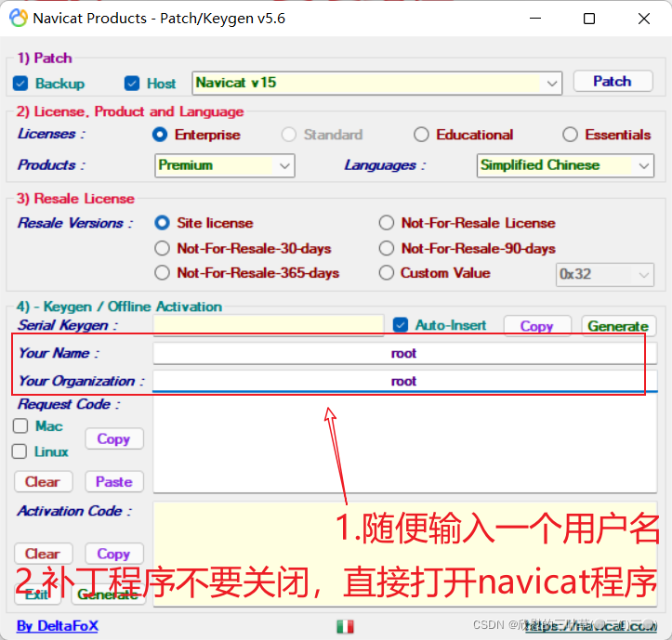The image size is (672, 640).
Task: Open the Navicat v15 version dropdown
Action: click(x=377, y=83)
